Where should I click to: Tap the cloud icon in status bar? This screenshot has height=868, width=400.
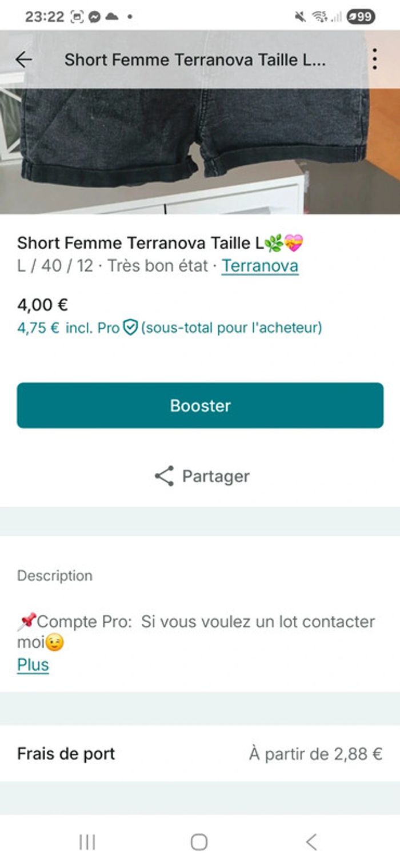(x=112, y=17)
